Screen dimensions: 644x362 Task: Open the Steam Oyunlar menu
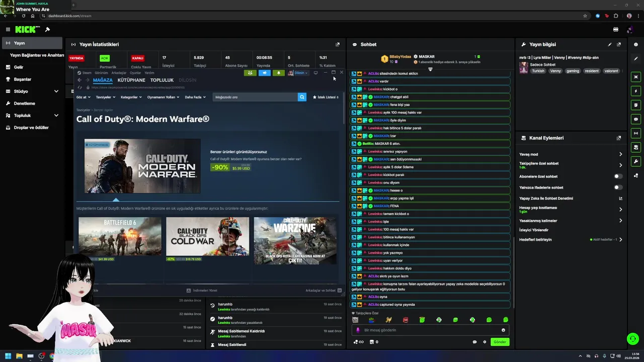135,73
